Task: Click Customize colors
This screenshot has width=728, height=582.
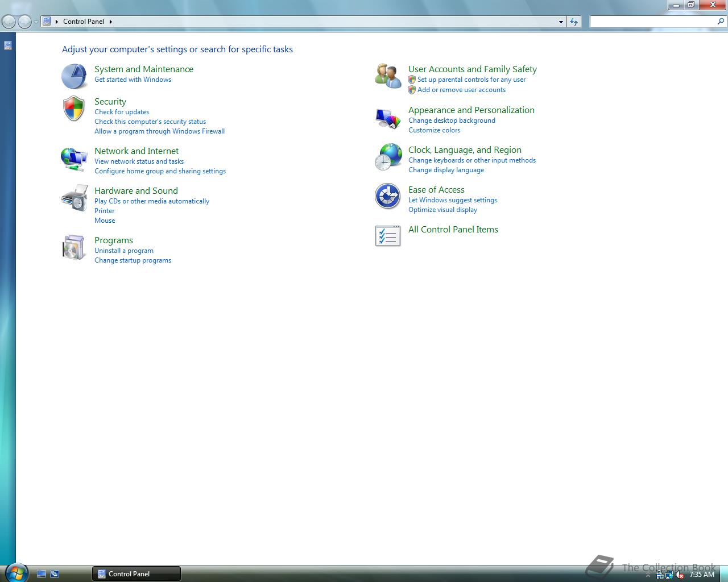Action: point(434,130)
